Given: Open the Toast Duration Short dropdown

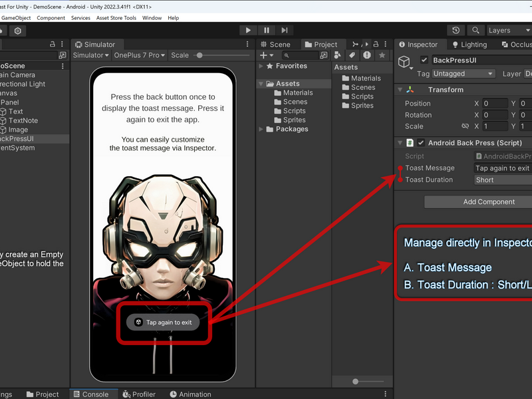Looking at the screenshot, I should point(503,180).
